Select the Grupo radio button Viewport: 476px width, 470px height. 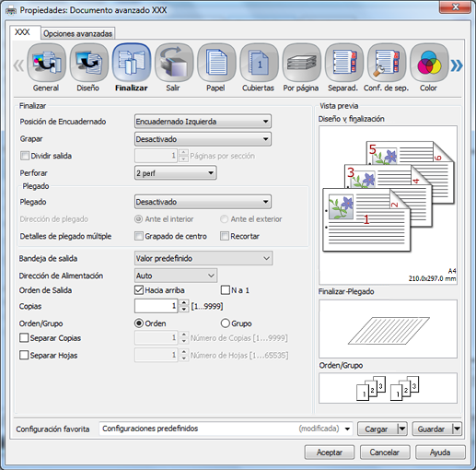click(x=226, y=323)
